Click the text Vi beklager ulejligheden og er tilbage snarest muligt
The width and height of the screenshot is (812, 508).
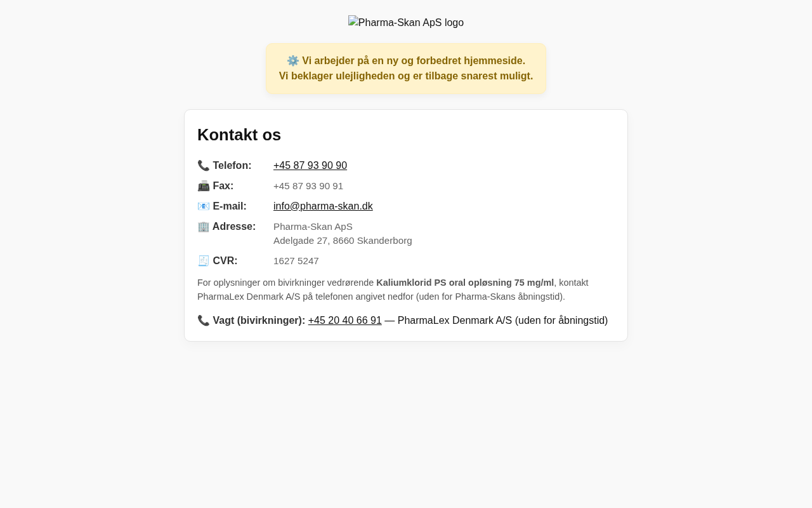click(x=406, y=76)
